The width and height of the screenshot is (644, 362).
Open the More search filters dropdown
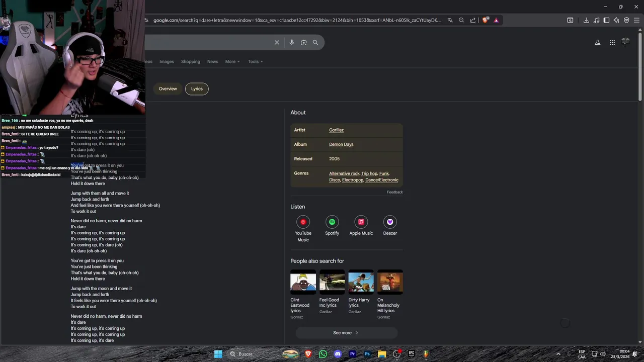click(x=232, y=62)
